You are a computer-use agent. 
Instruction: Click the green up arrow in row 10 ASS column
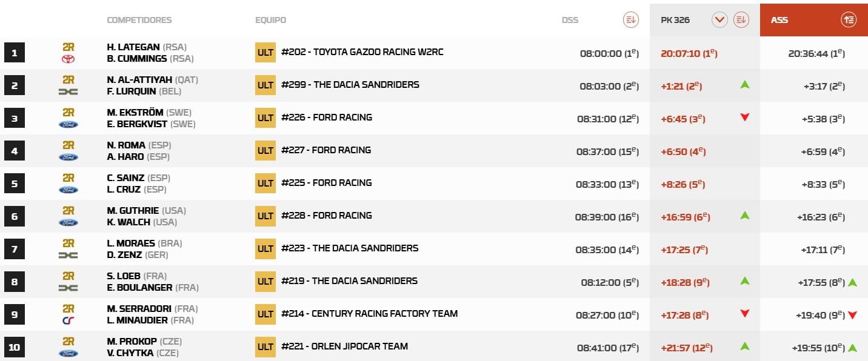tap(852, 348)
